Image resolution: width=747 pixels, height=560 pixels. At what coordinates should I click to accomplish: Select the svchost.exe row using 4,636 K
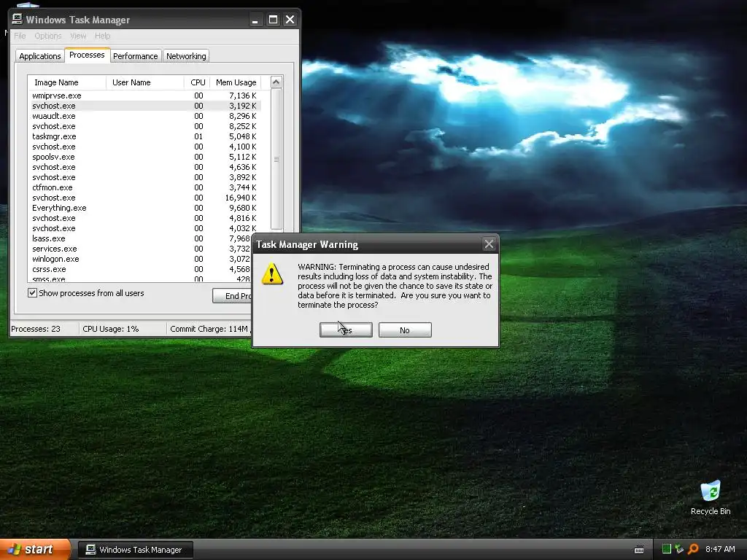click(144, 167)
